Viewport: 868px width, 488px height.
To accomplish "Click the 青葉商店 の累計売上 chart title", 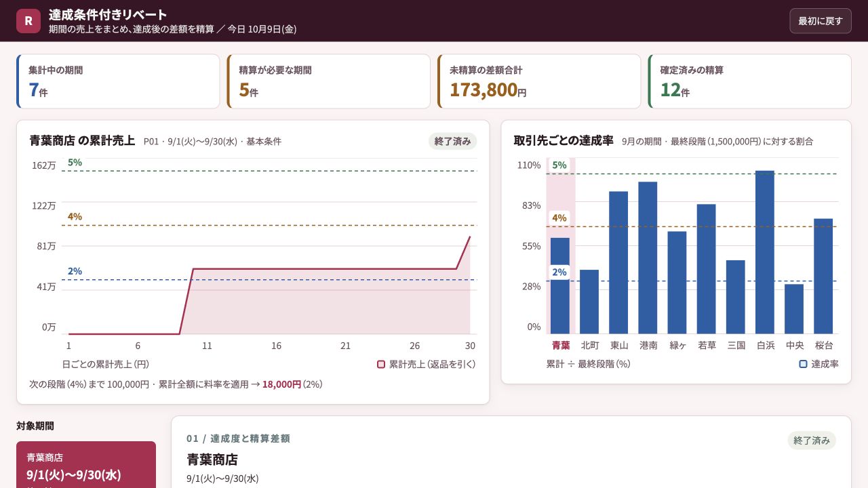I will (x=82, y=141).
